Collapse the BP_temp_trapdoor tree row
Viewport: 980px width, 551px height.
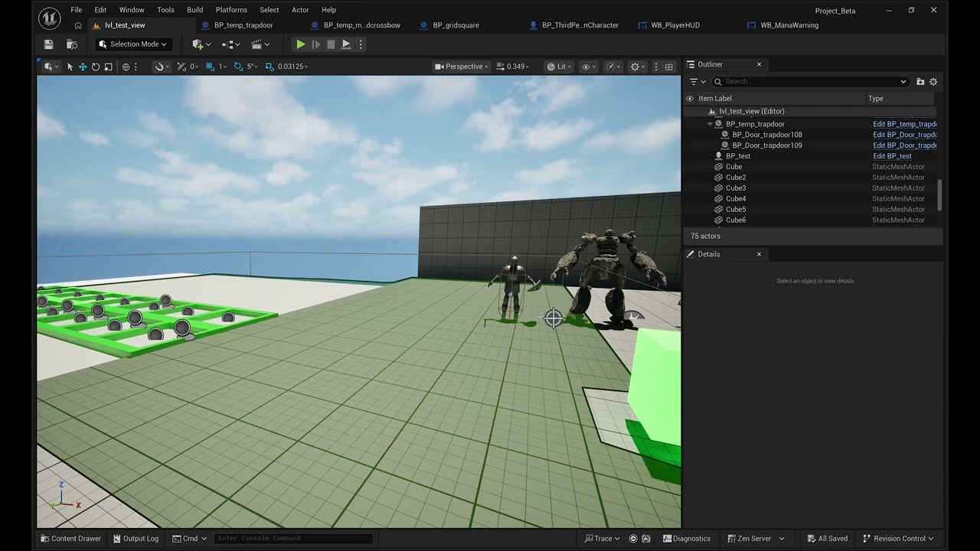pyautogui.click(x=710, y=124)
